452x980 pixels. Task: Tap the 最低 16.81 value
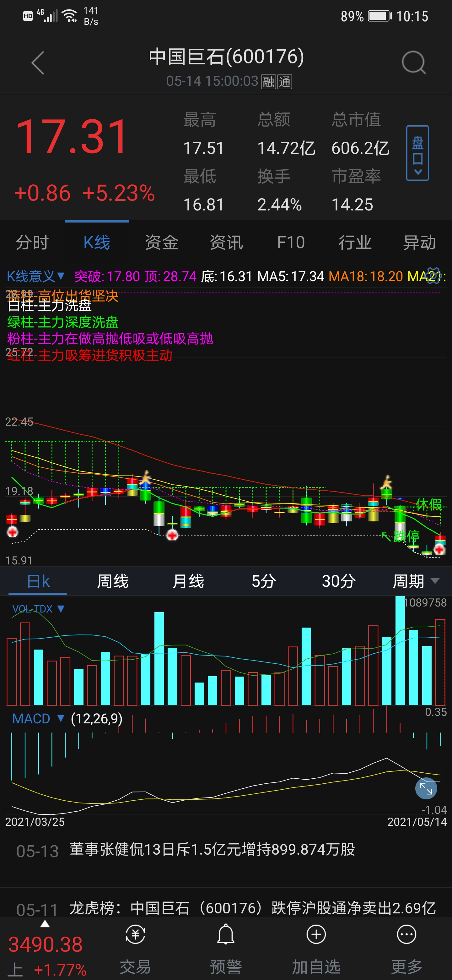[x=204, y=205]
